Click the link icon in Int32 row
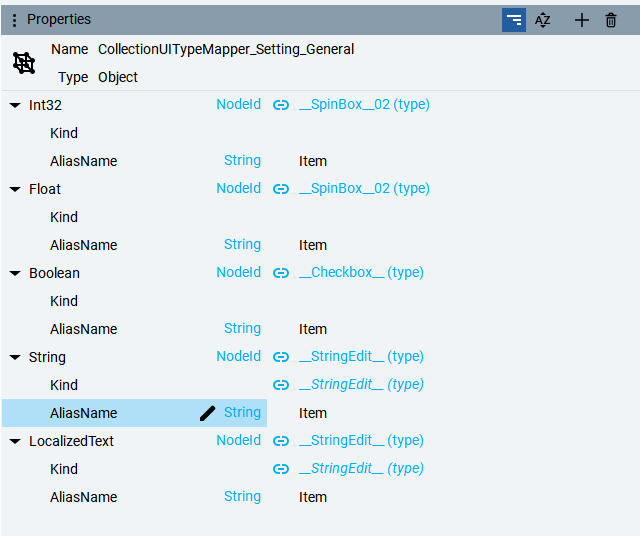Screen dimensions: 640x536 [x=281, y=105]
